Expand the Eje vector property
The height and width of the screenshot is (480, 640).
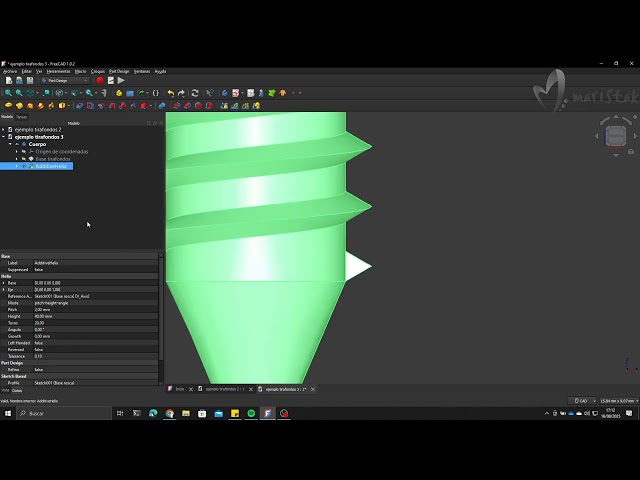click(x=4, y=290)
